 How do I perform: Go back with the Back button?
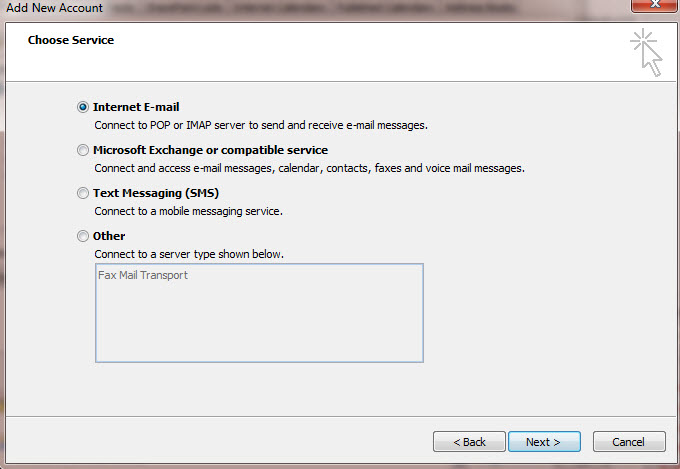tap(469, 442)
